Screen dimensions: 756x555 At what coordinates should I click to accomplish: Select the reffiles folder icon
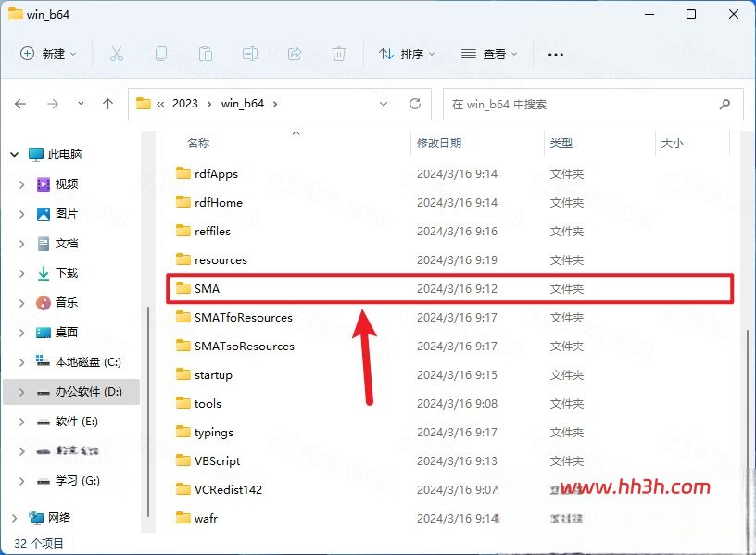pyautogui.click(x=183, y=231)
